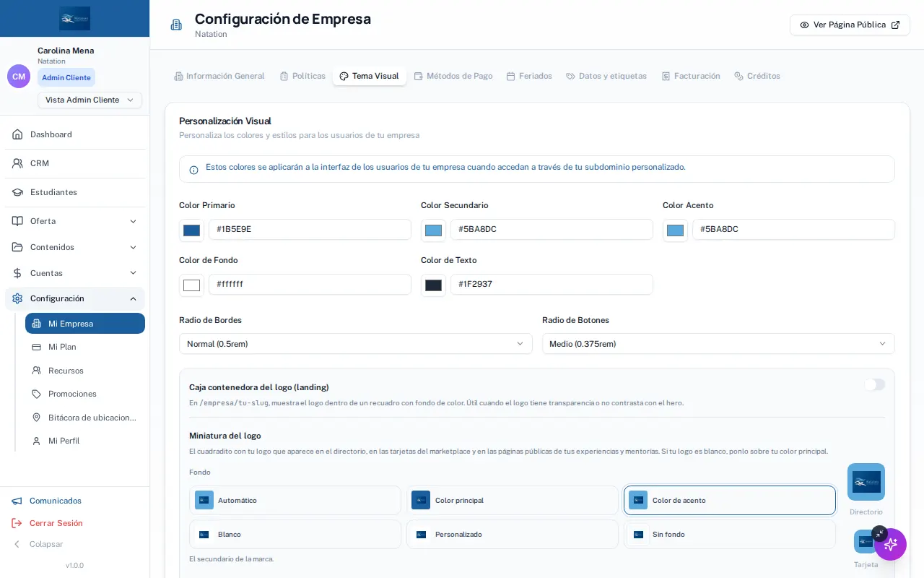Open Color Primario swatch picker

tap(191, 230)
